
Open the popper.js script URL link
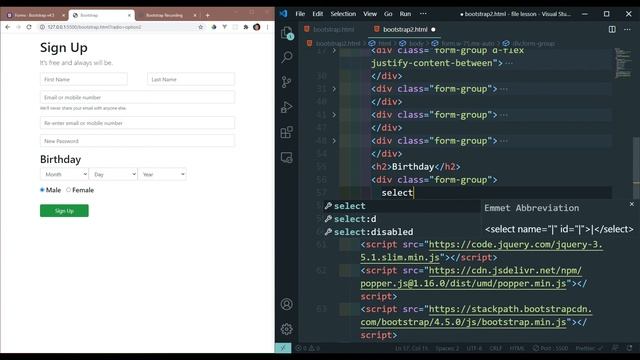click(x=471, y=277)
